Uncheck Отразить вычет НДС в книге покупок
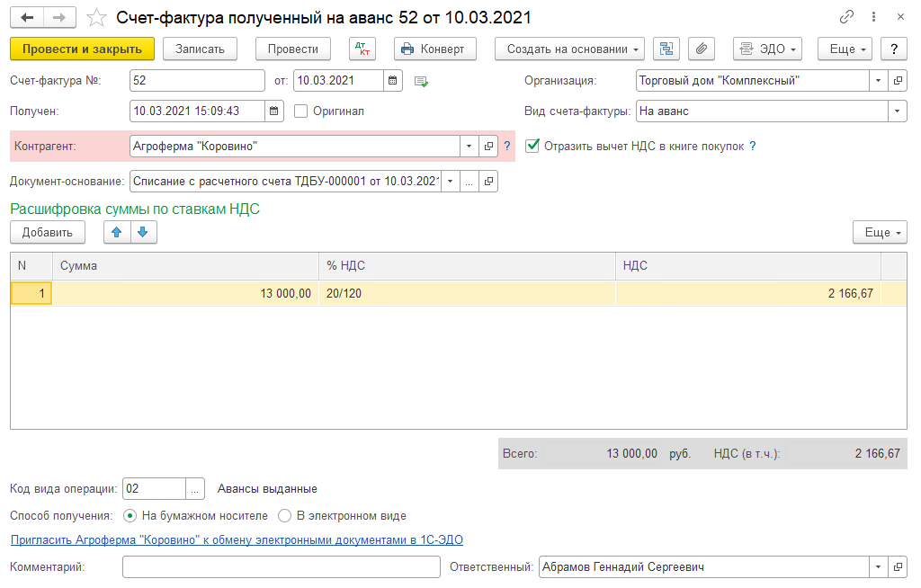921x588 pixels. 532,146
